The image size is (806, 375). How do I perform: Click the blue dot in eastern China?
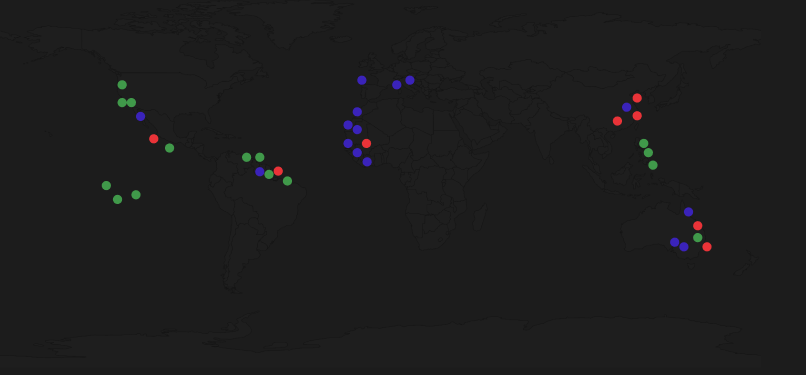point(627,107)
